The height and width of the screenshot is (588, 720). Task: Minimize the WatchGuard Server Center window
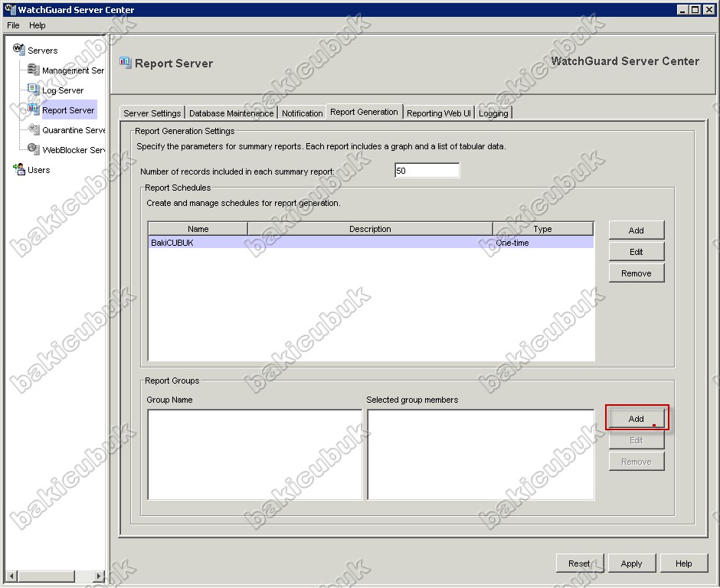pyautogui.click(x=682, y=9)
